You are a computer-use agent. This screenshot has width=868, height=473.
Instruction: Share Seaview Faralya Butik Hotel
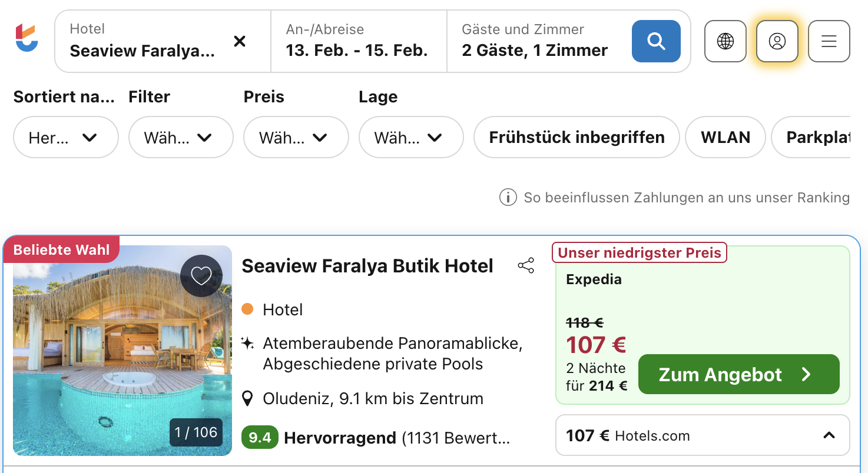[526, 265]
